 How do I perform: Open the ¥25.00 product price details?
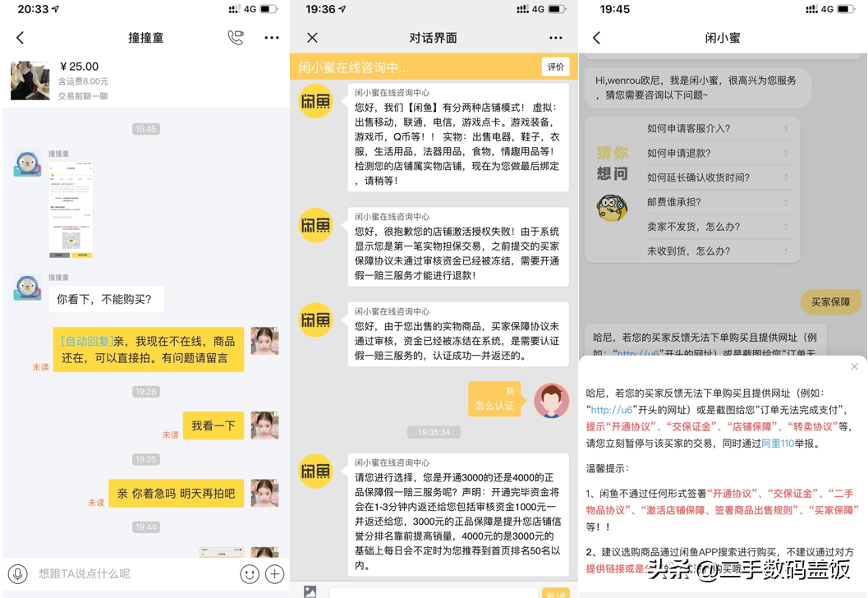[79, 67]
